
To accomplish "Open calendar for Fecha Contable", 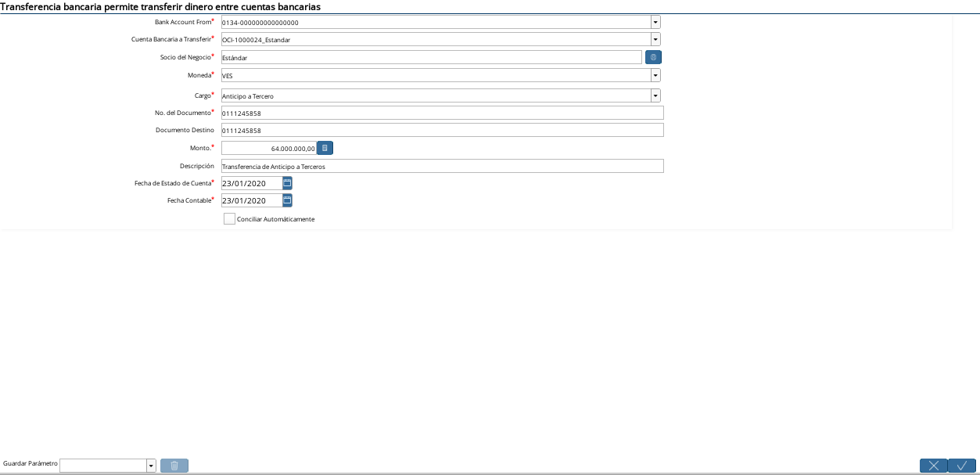I will (x=287, y=200).
